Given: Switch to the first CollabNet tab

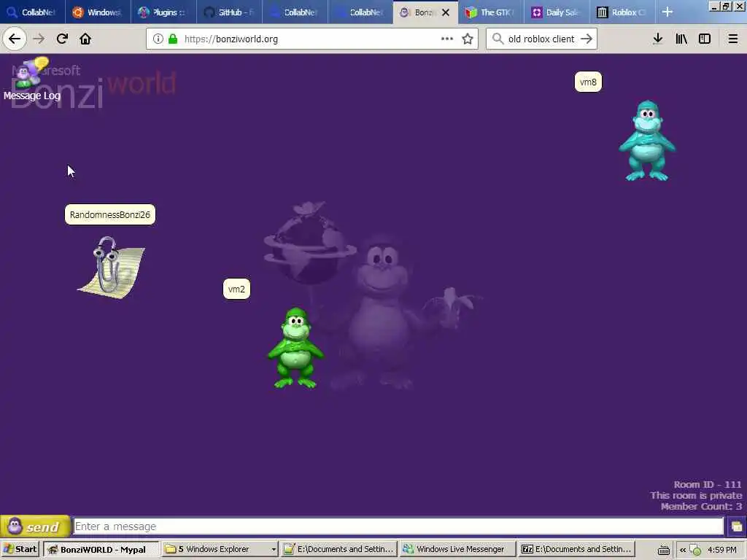Looking at the screenshot, I should [x=32, y=12].
